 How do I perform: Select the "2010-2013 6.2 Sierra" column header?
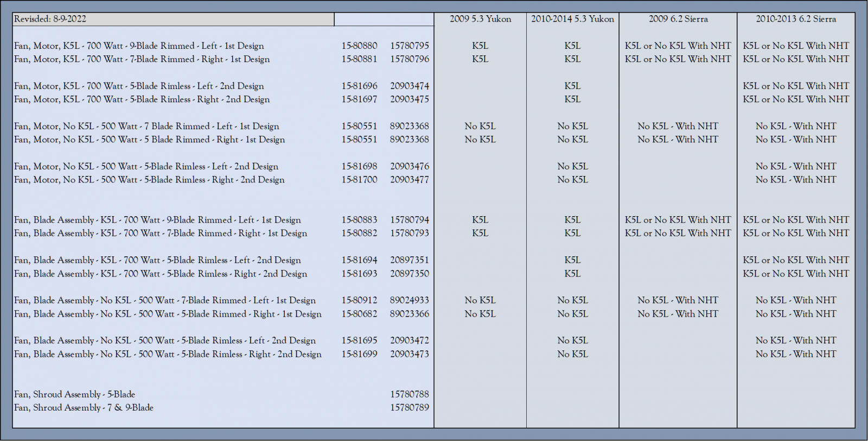796,19
